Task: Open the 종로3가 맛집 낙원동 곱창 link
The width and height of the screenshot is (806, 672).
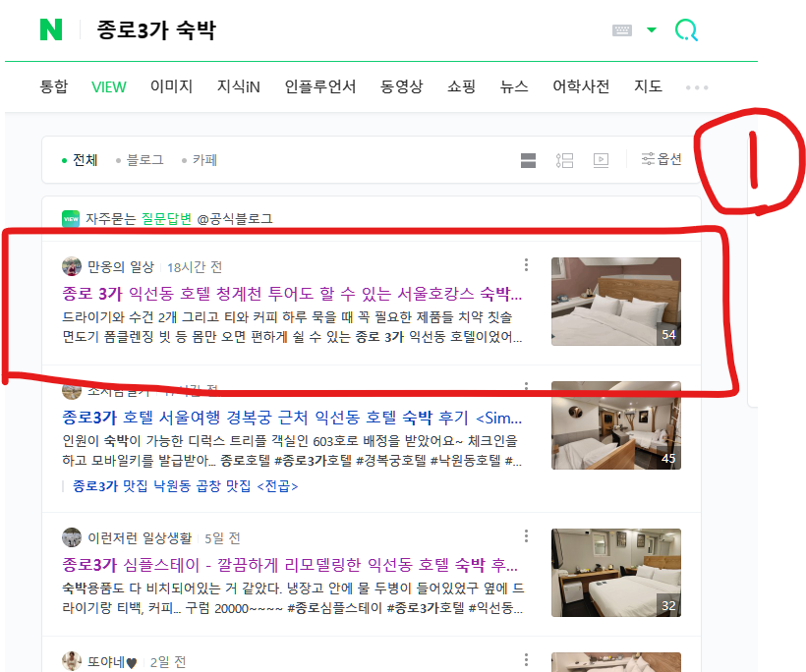Action: 186,486
